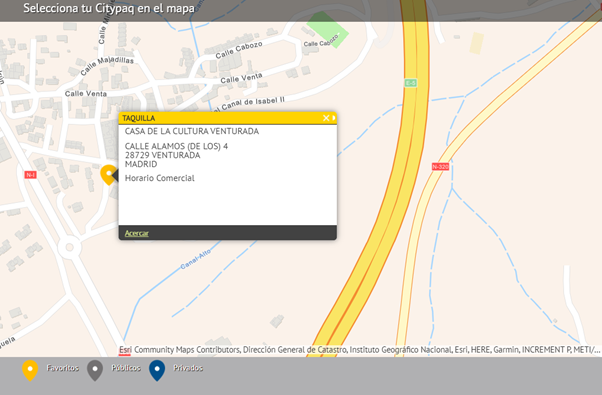Image resolution: width=602 pixels, height=395 pixels.
Task: Click the Favoritos legend label
Action: point(63,368)
